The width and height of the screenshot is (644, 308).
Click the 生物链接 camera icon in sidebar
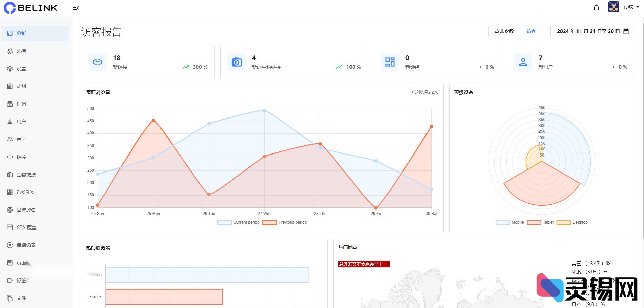(x=10, y=175)
